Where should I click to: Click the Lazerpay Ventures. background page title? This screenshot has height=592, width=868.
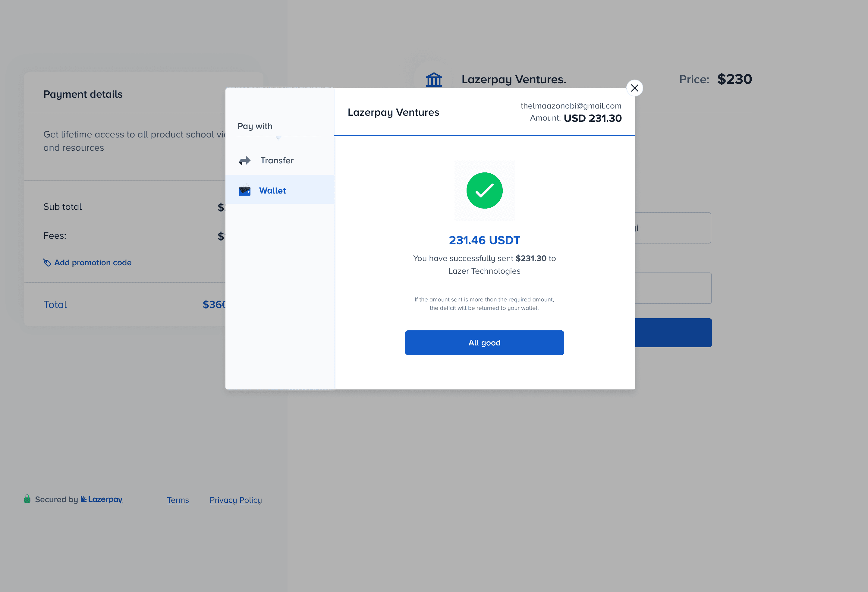click(x=514, y=79)
